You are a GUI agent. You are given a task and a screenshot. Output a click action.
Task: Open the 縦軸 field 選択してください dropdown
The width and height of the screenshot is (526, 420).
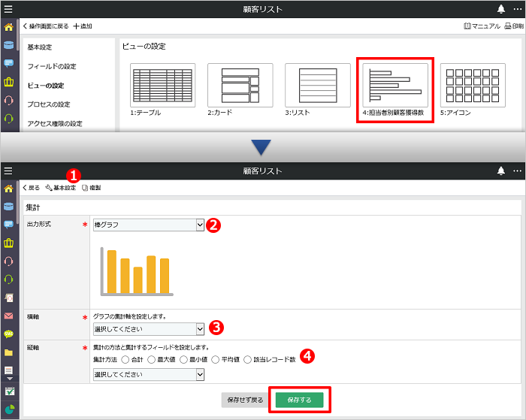click(149, 374)
